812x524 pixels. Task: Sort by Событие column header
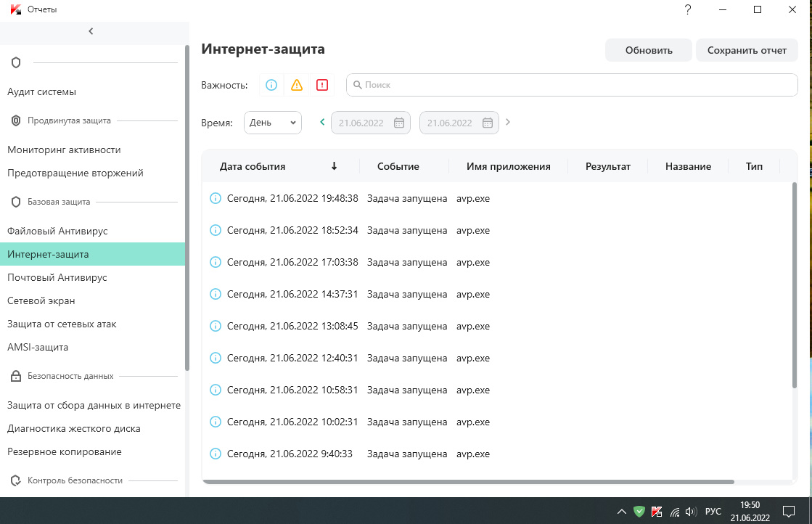(398, 166)
